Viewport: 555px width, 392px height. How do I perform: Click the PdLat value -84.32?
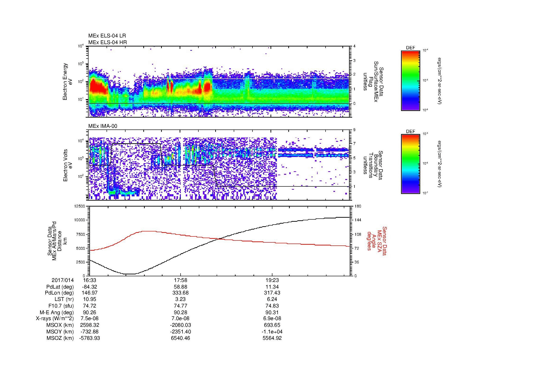89,287
